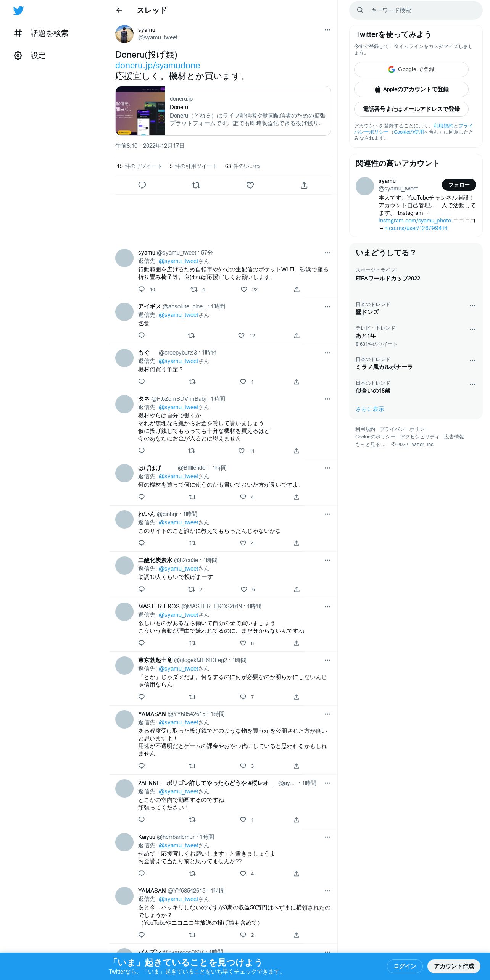Retweet 二酸化炭素水's reply
This screenshot has width=490, height=980.
pos(191,589)
